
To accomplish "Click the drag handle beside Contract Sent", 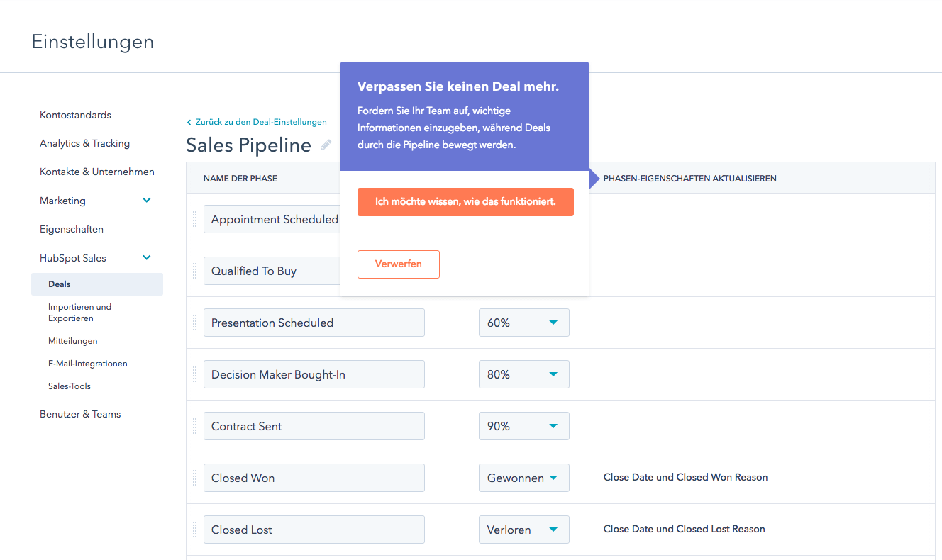I will (x=194, y=425).
